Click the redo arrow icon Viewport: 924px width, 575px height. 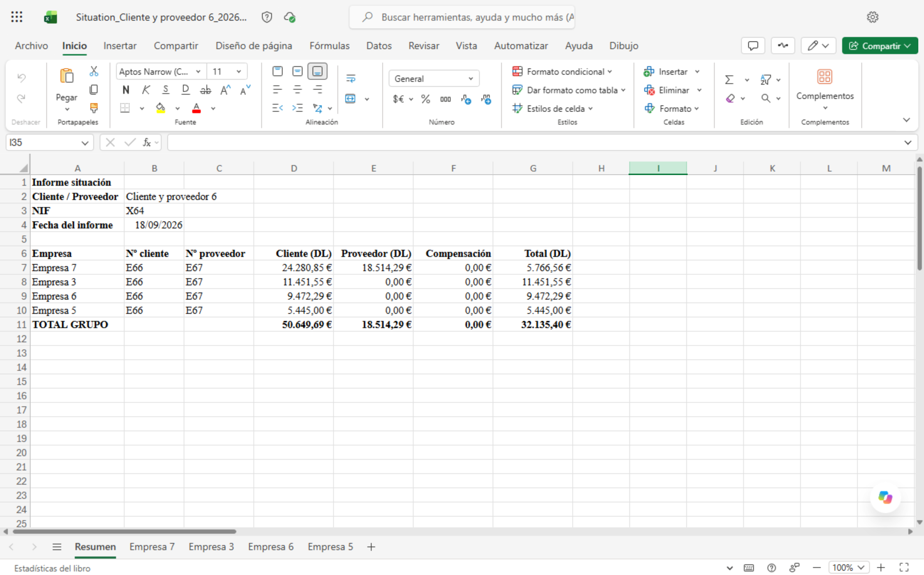[21, 99]
